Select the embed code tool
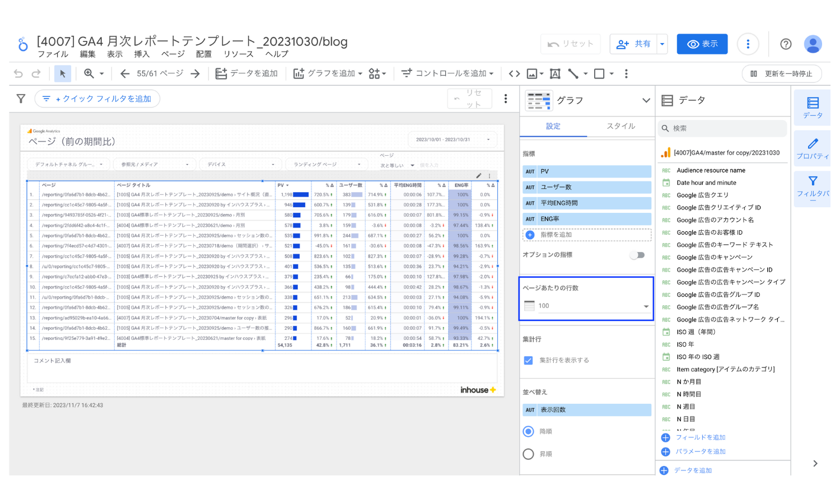Screen dimensions: 840x504 514,73
